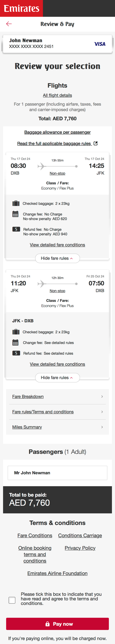Collapse fare rules for the JFK-DXB flight

(x=57, y=378)
